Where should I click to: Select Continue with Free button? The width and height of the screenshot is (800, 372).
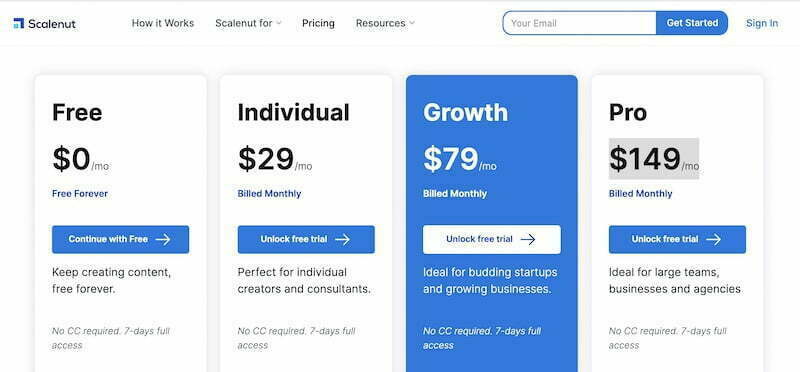120,239
